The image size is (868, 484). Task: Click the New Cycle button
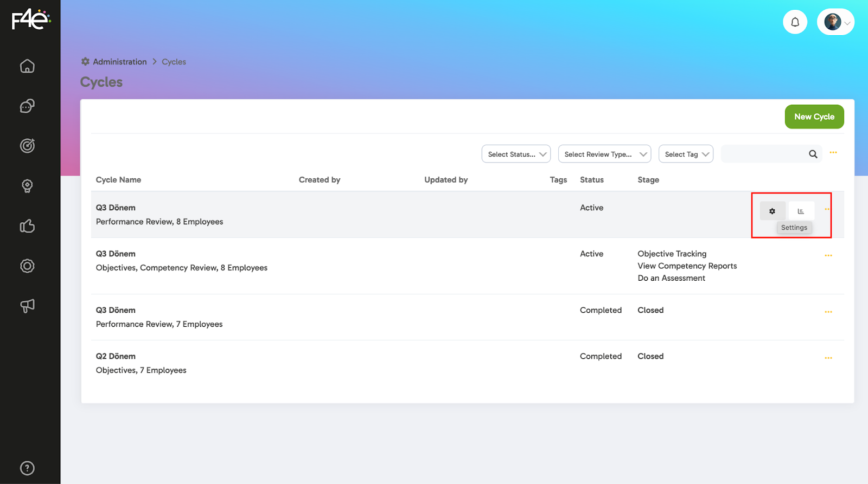[x=814, y=117]
